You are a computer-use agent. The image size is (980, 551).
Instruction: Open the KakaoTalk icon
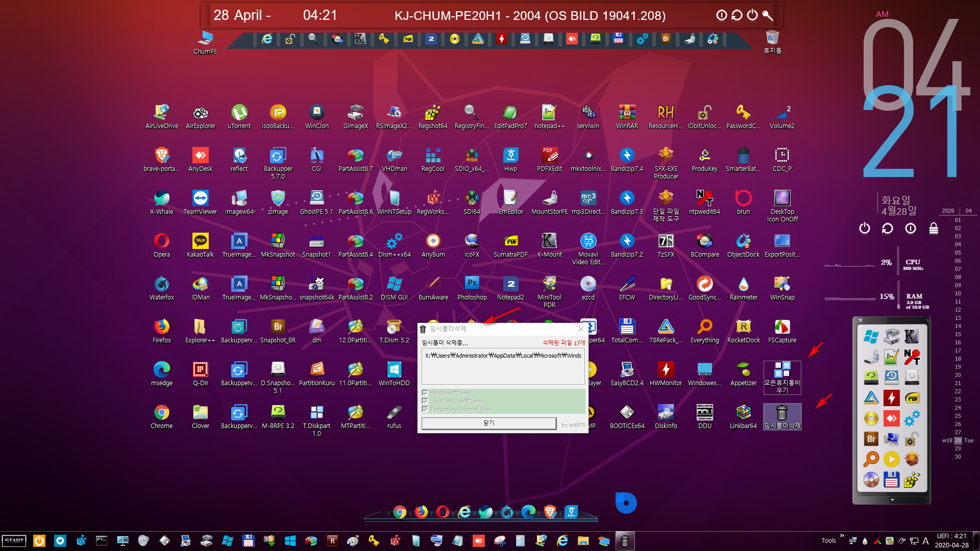click(200, 245)
